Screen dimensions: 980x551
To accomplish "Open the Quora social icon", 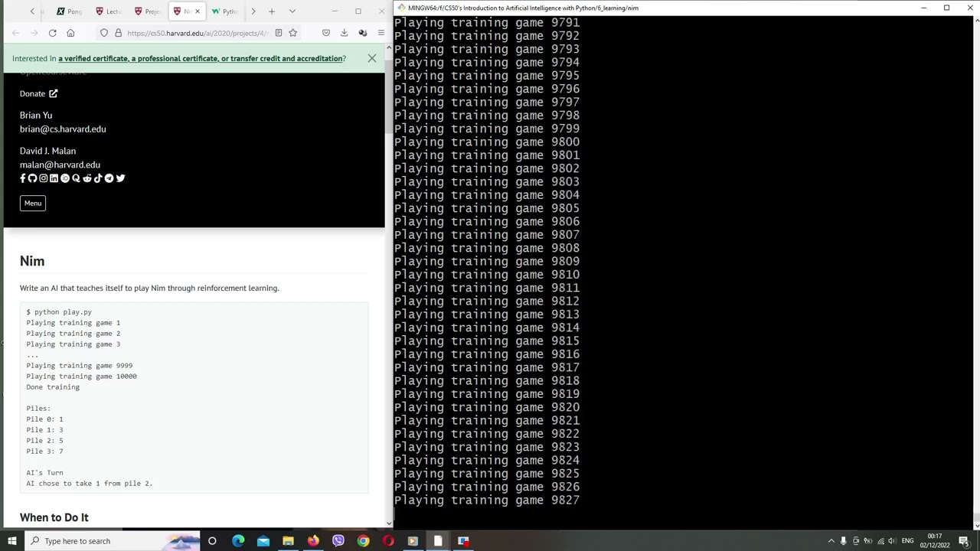I will pyautogui.click(x=76, y=178).
